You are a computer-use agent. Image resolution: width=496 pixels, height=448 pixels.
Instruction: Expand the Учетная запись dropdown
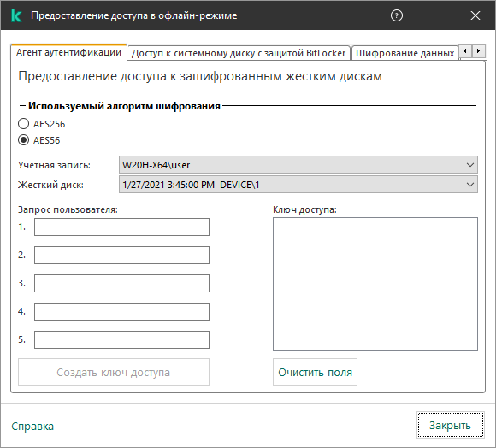click(298, 165)
